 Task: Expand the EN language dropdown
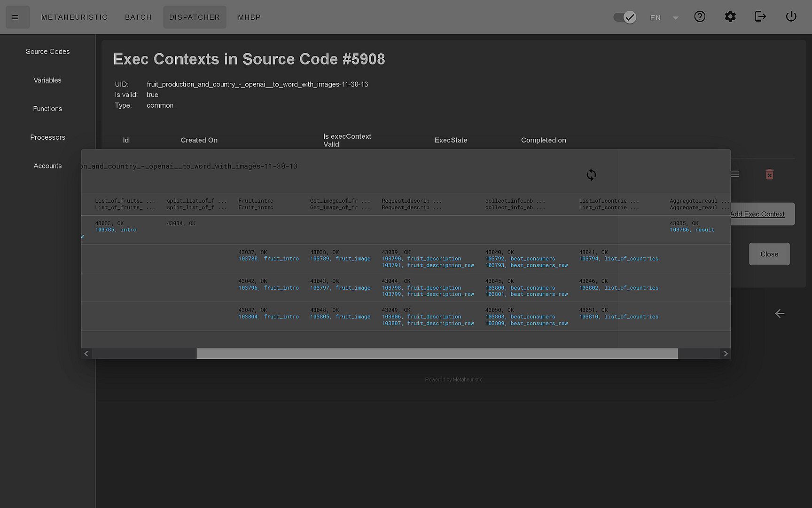(664, 18)
